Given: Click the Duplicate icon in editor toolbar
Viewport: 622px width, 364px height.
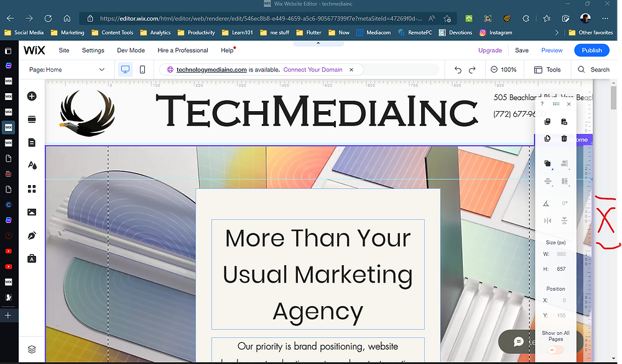Looking at the screenshot, I should pyautogui.click(x=547, y=139).
